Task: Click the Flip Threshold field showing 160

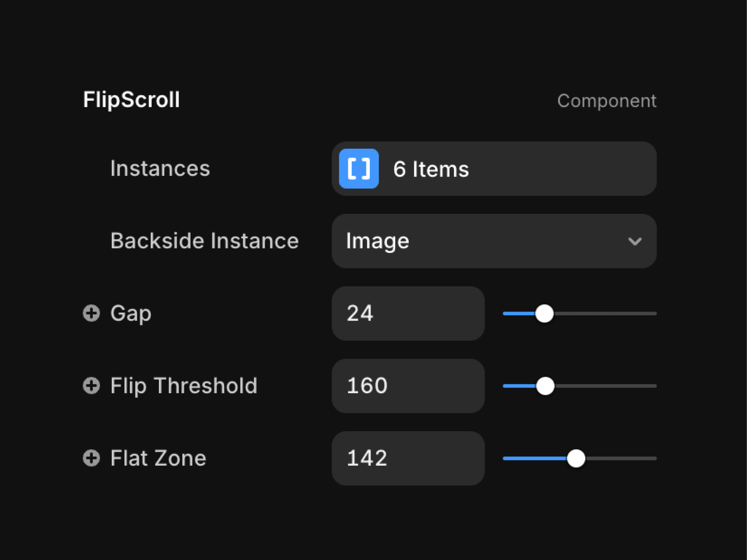Action: click(x=408, y=385)
